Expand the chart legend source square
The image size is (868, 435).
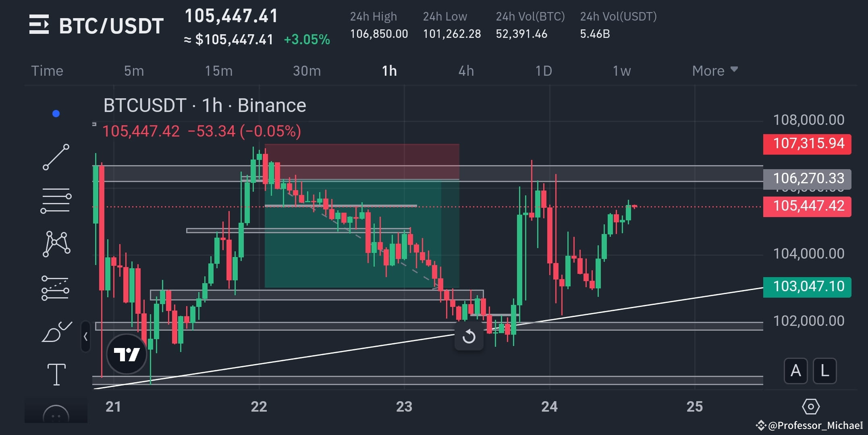[x=94, y=125]
